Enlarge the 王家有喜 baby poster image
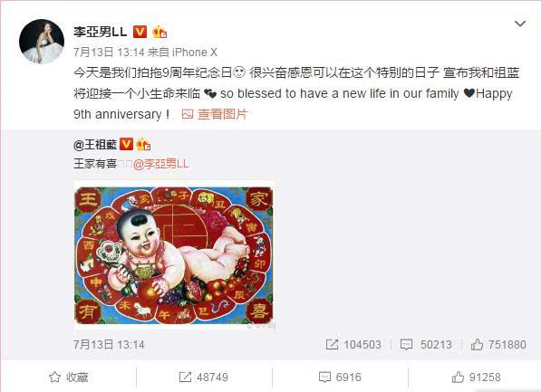Viewport: 541px width, 392px height. (x=175, y=254)
